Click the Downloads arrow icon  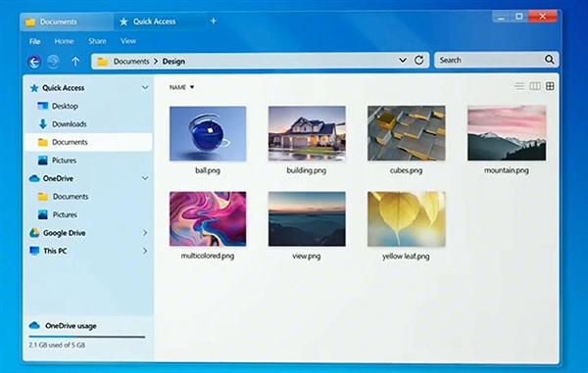[x=43, y=124]
